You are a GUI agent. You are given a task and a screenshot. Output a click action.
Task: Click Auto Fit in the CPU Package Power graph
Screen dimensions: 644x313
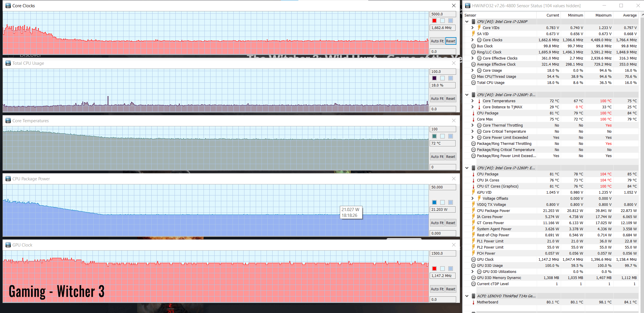437,223
